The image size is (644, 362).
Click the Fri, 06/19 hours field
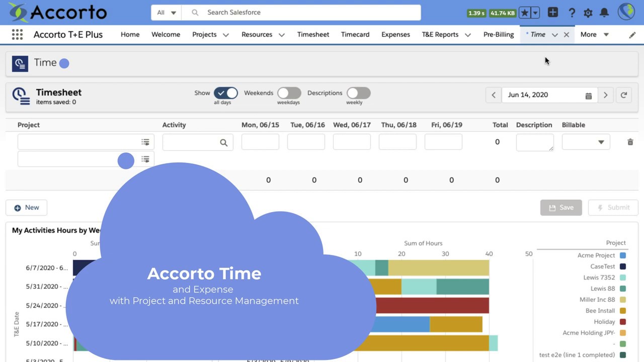click(443, 142)
